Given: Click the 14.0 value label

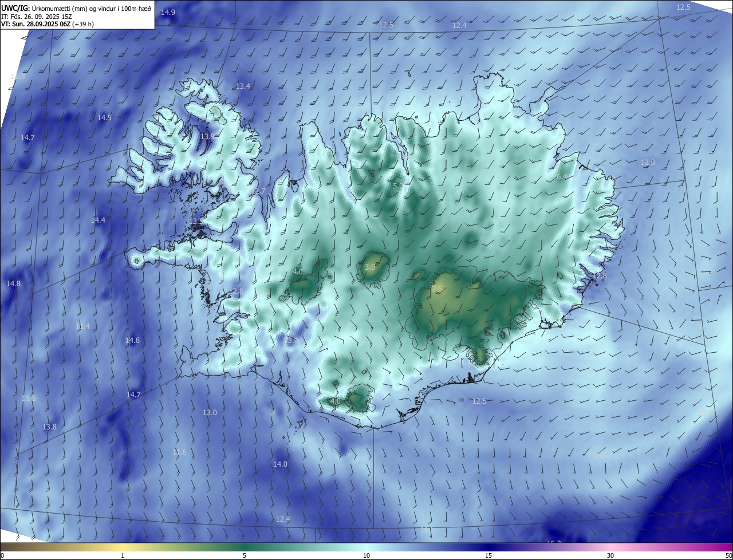Looking at the screenshot, I should click(280, 464).
